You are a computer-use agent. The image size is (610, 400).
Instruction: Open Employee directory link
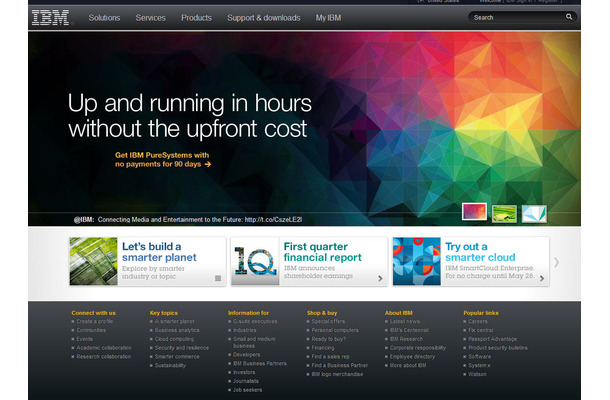click(x=412, y=356)
